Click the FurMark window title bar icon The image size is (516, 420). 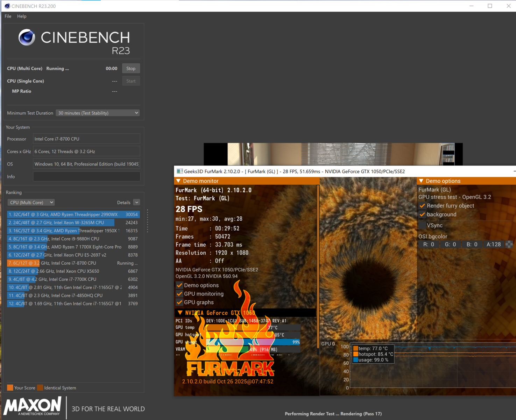click(x=179, y=171)
